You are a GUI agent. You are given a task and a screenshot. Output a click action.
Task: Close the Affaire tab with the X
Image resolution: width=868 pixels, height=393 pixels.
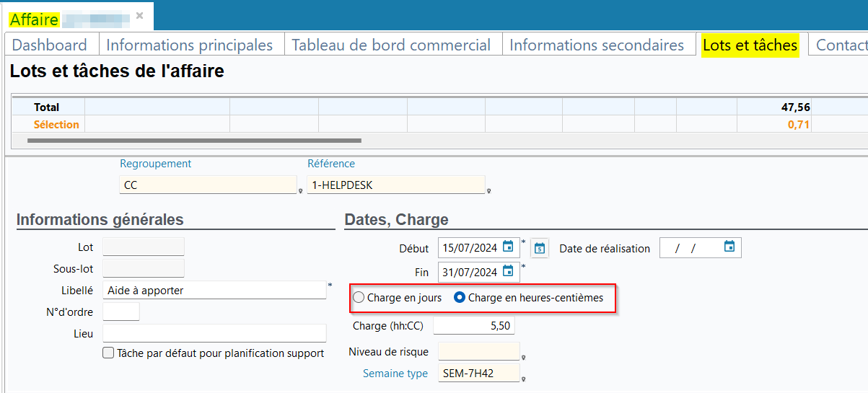[139, 15]
